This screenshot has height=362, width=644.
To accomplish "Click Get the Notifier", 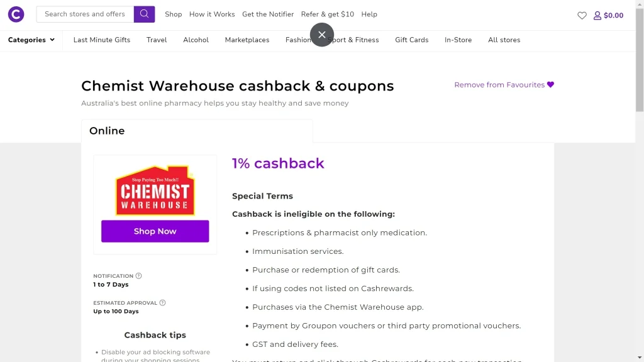I will coord(268,14).
